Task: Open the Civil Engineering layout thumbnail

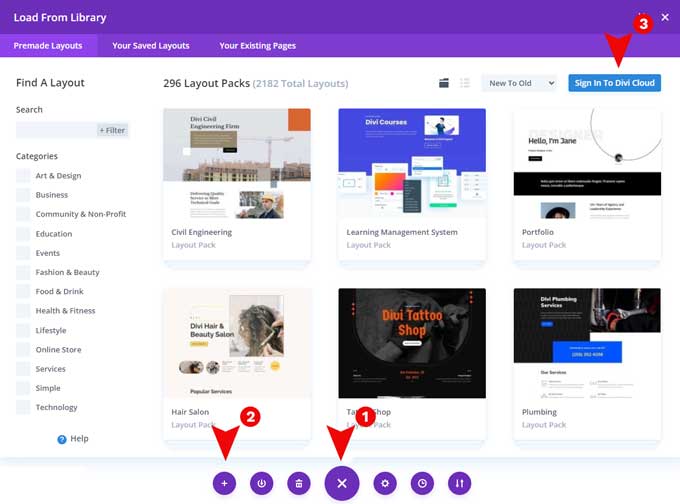Action: tap(237, 164)
